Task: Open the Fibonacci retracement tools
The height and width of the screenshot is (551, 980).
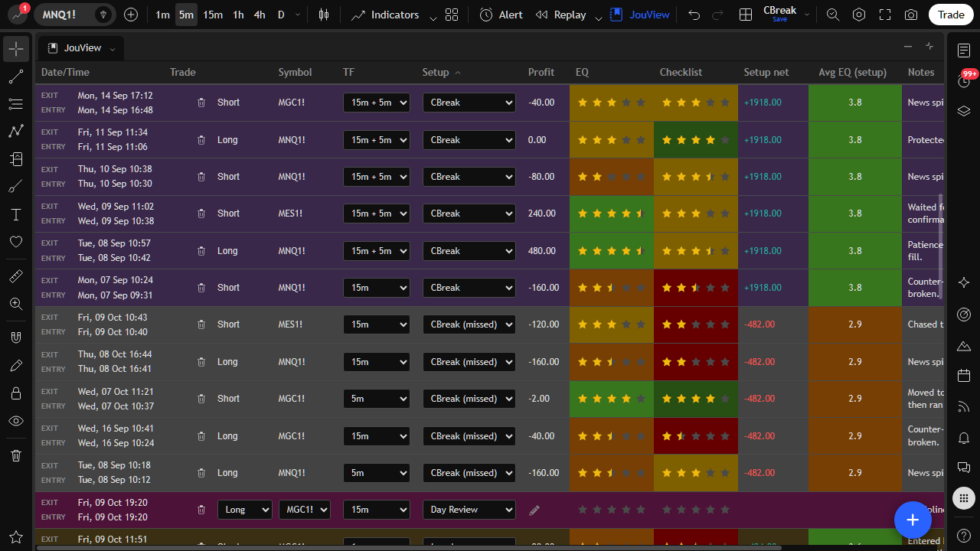Action: 16,104
